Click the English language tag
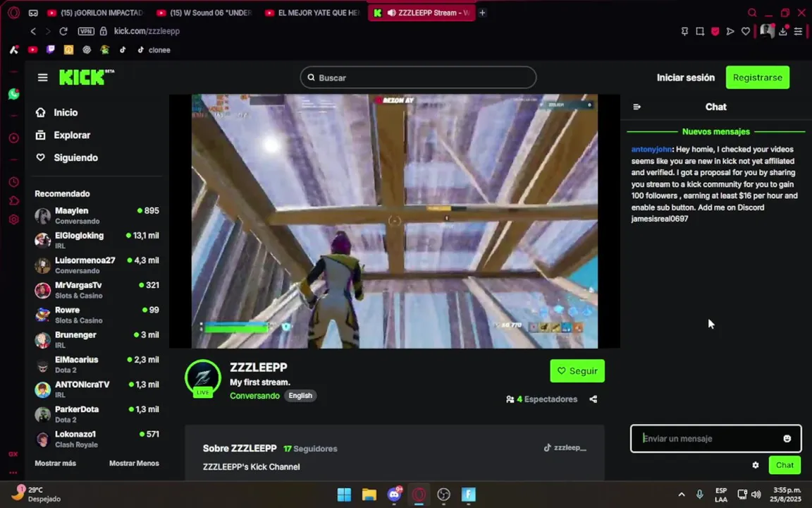 [x=300, y=396]
